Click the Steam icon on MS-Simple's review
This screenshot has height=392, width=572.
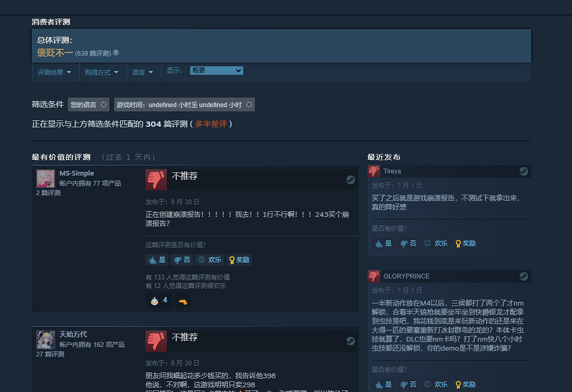pyautogui.click(x=351, y=180)
